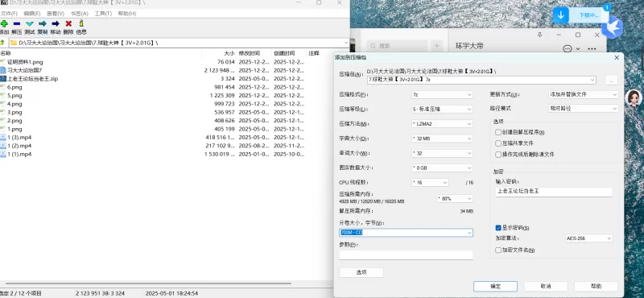Open the 压缩格式 dropdown showing 7z
This screenshot has width=644, height=298.
[x=442, y=94]
